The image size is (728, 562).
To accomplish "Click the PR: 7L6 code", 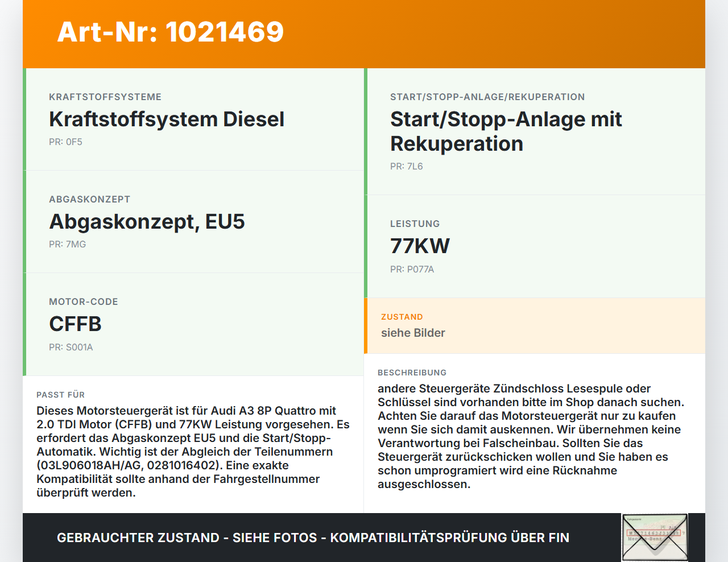I will [x=406, y=167].
